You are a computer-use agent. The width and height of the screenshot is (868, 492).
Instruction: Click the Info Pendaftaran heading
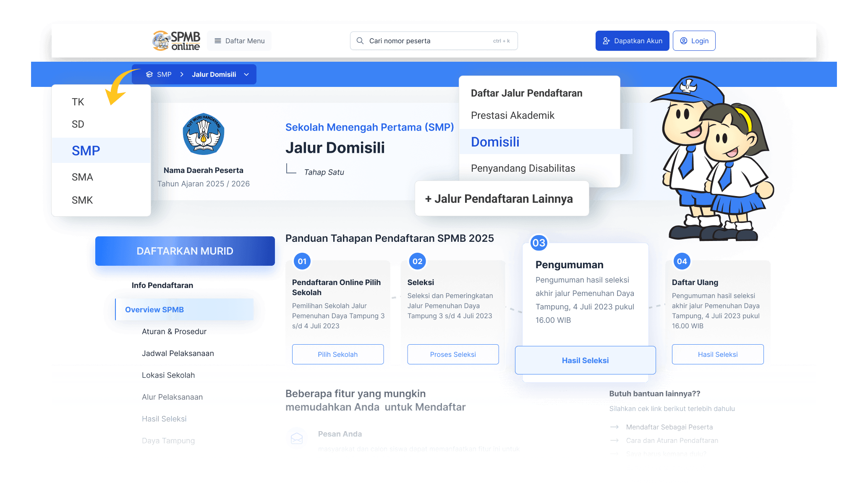[x=162, y=285]
